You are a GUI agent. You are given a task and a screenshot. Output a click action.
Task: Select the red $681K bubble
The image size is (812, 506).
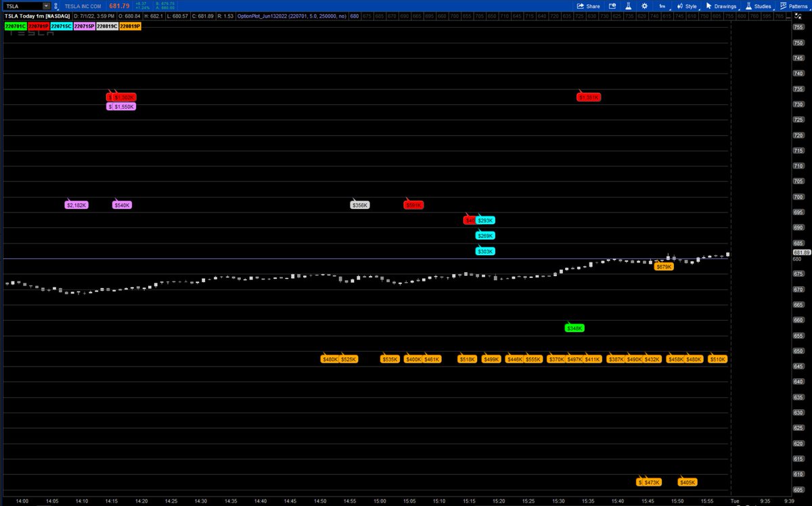pyautogui.click(x=413, y=205)
